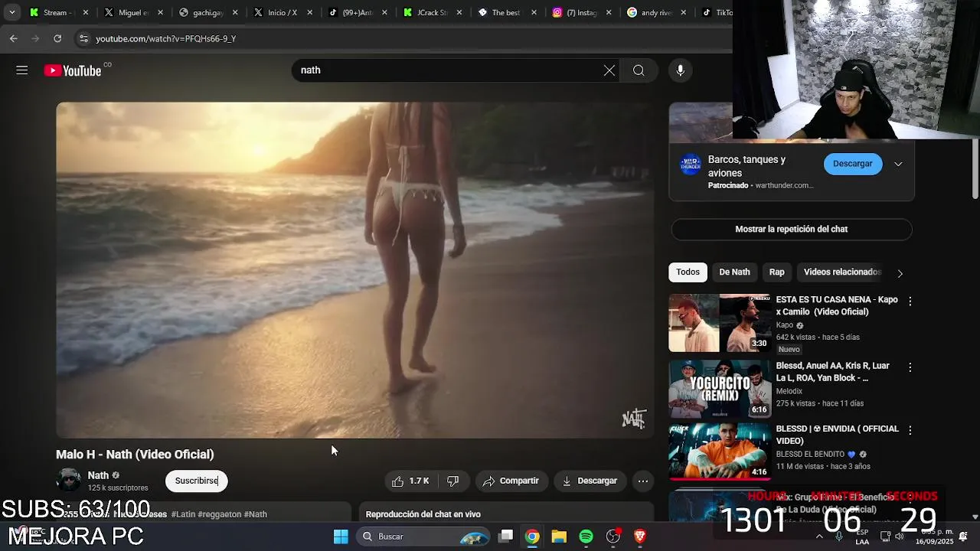Start voice search with the microphone

pyautogui.click(x=680, y=70)
